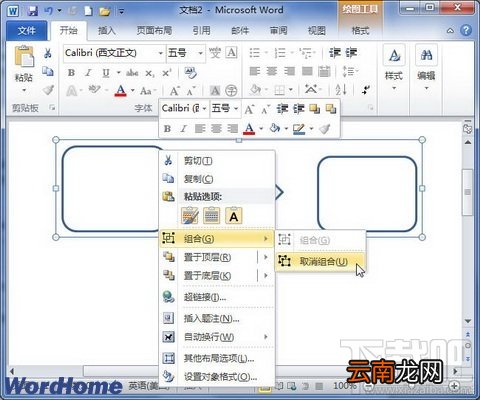Screen dimensions: 480x400
Task: Click the Increase Indent icon in ribbon
Action: pyautogui.click(x=351, y=53)
